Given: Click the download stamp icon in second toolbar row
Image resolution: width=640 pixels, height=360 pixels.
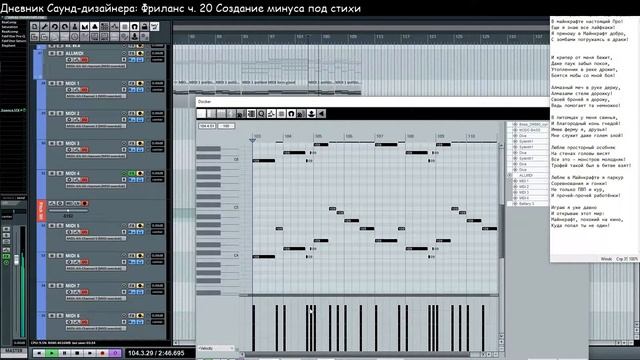Looking at the screenshot, I should click(x=134, y=37).
